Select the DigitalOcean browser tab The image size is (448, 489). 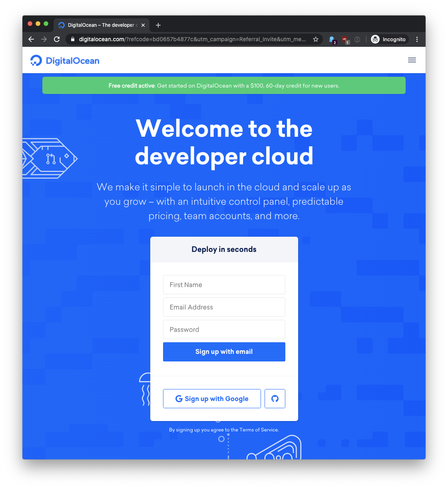(x=100, y=25)
